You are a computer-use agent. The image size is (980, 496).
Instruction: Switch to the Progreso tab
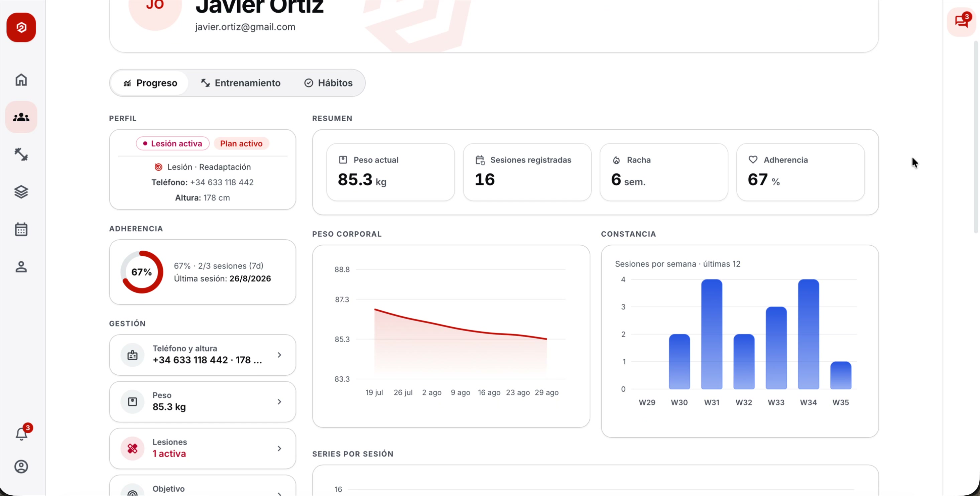[150, 83]
